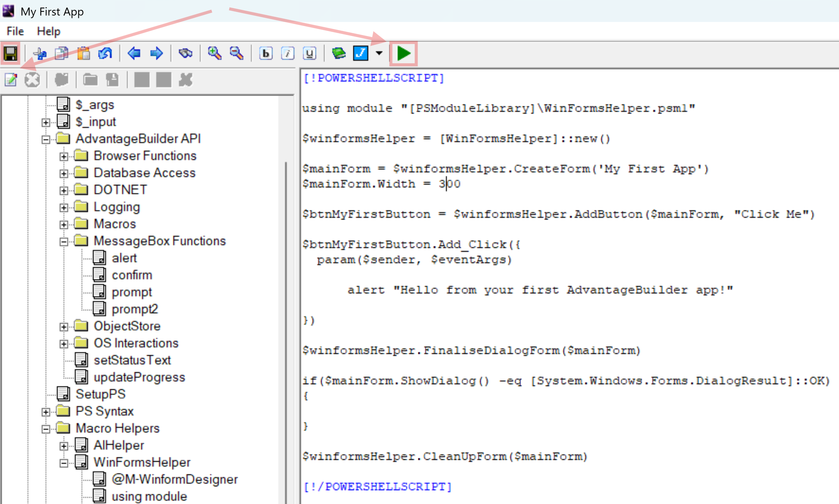Viewport: 839px width, 504px height.
Task: Click the Undo curved arrow icon
Action: [105, 54]
